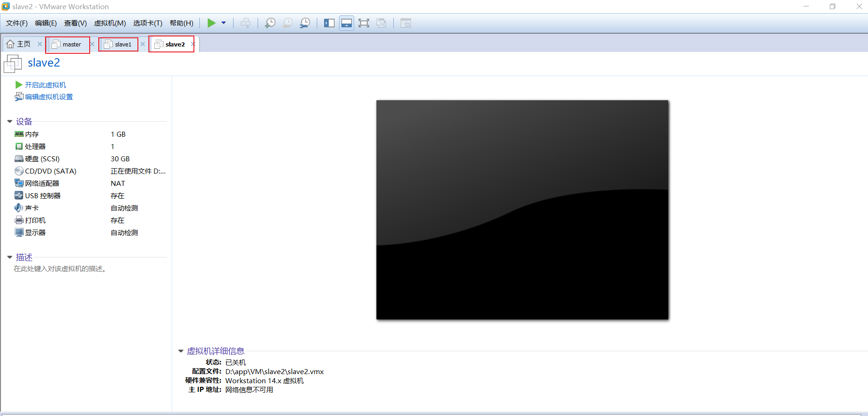Click the 网络适配器 network adapter icon
The width and height of the screenshot is (868, 416).
coord(19,183)
